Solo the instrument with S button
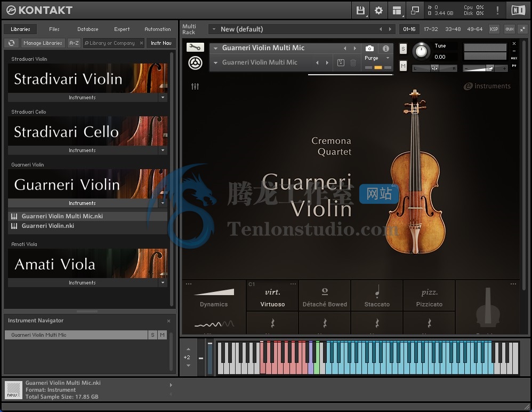The height and width of the screenshot is (412, 532). pyautogui.click(x=403, y=49)
